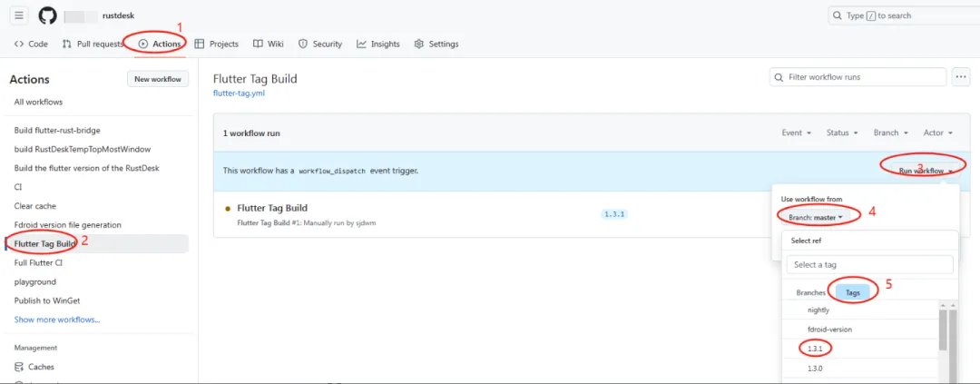Open the hamburger navigation menu
This screenshot has height=384, width=980.
coord(19,15)
